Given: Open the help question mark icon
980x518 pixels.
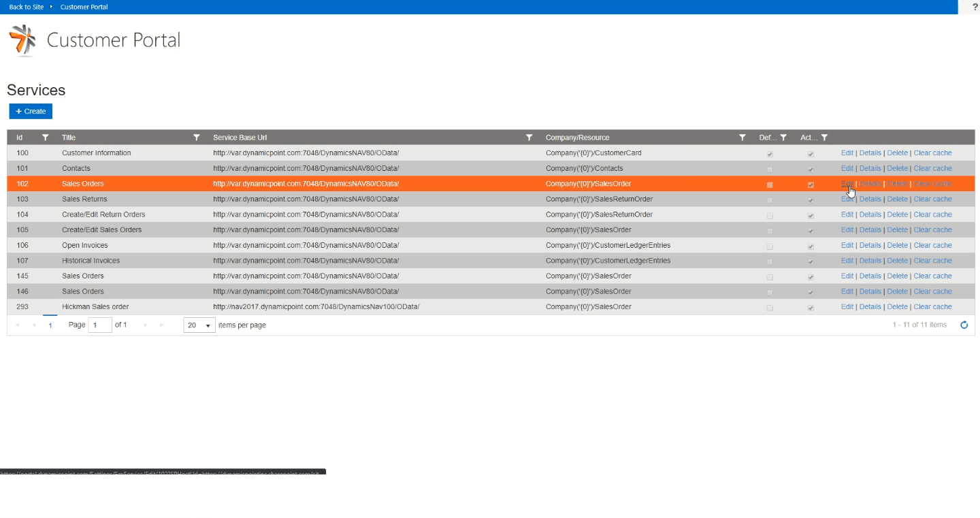Looking at the screenshot, I should (x=975, y=7).
